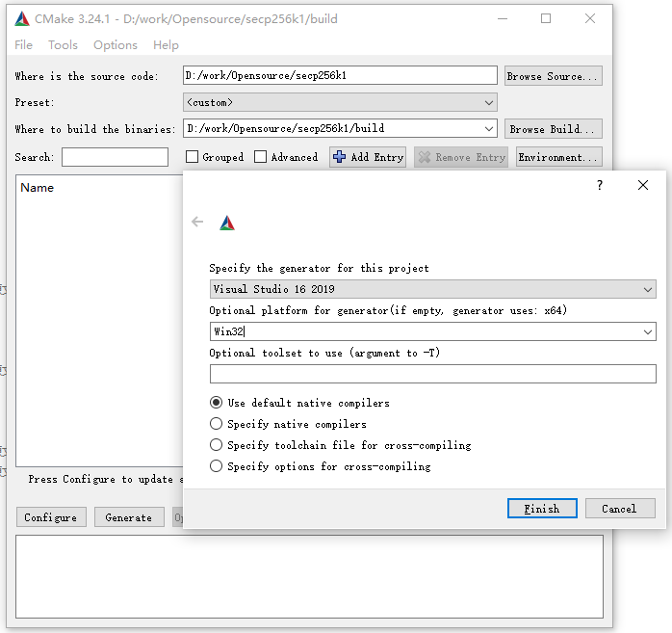
Task: Click the back arrow in the dialog
Action: tap(197, 222)
